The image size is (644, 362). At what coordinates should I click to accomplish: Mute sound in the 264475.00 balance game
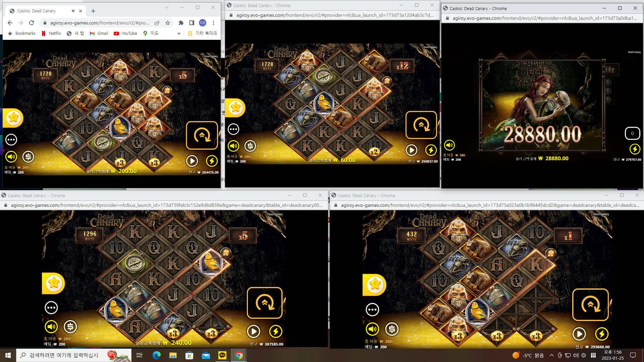pyautogui.click(x=11, y=157)
